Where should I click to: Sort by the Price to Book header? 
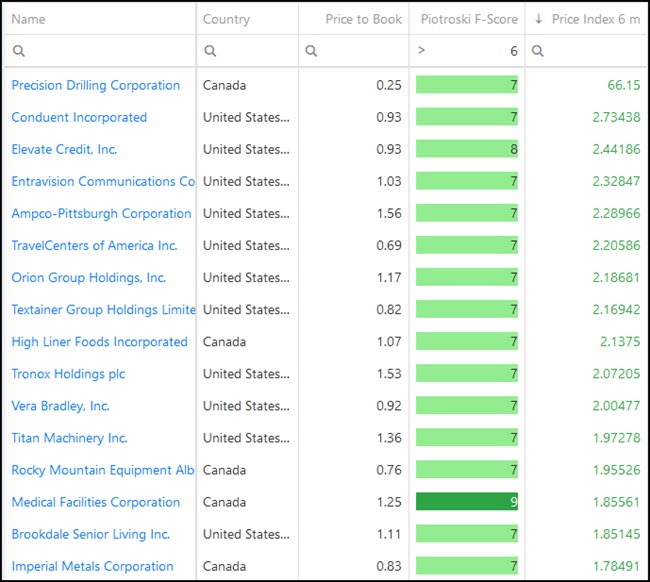coord(364,19)
